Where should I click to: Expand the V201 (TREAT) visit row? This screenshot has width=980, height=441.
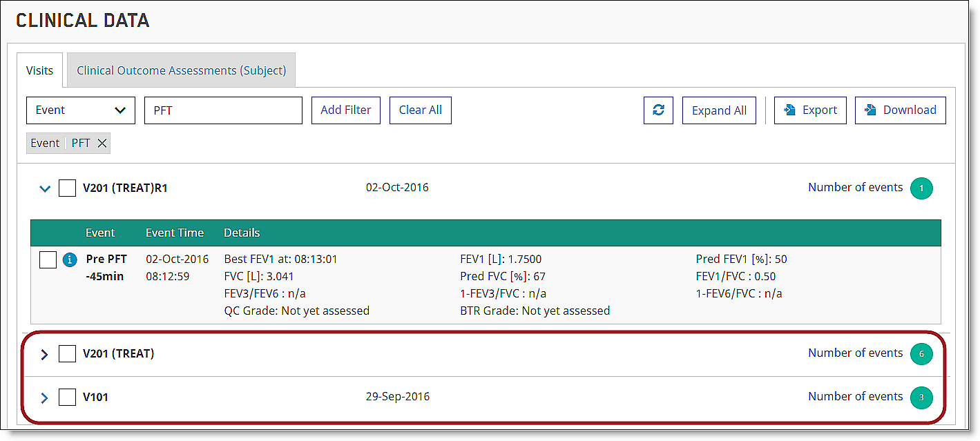(x=45, y=354)
